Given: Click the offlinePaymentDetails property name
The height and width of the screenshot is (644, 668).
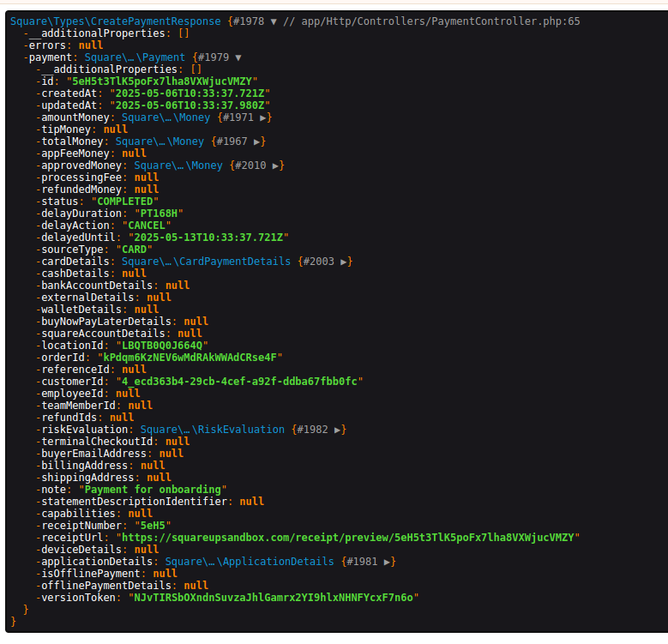Looking at the screenshot, I should (106, 586).
